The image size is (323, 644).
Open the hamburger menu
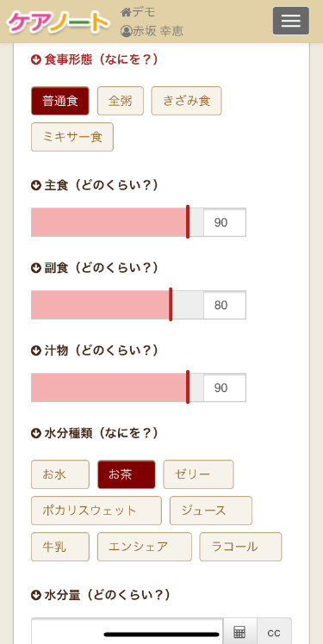click(291, 21)
